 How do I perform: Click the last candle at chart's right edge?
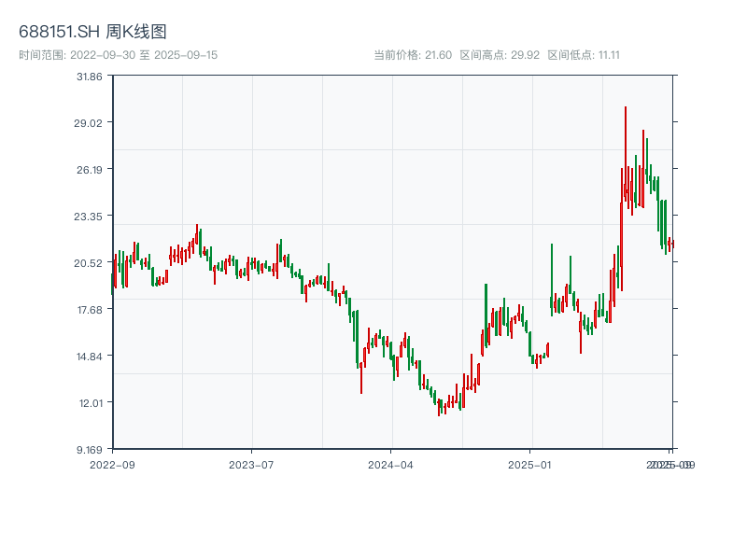(x=671, y=245)
